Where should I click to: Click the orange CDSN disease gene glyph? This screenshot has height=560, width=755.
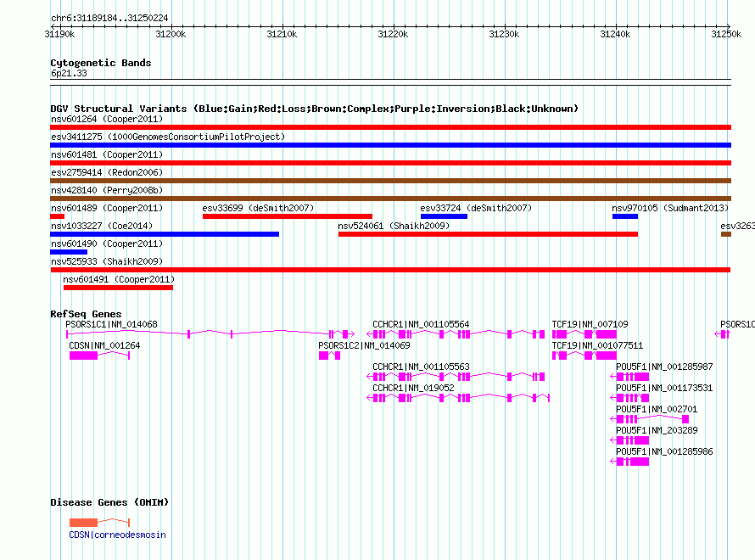click(x=99, y=522)
